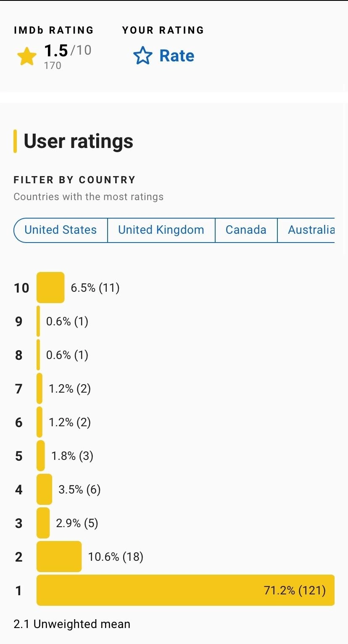348x644 pixels.
Task: Select the 3-star bar showing 2.9%
Action: [43, 523]
